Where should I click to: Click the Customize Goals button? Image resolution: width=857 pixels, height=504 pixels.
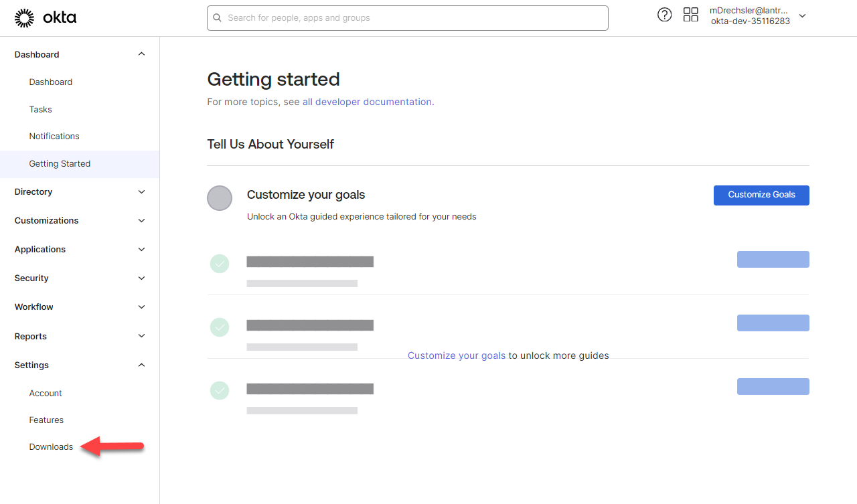coord(761,195)
